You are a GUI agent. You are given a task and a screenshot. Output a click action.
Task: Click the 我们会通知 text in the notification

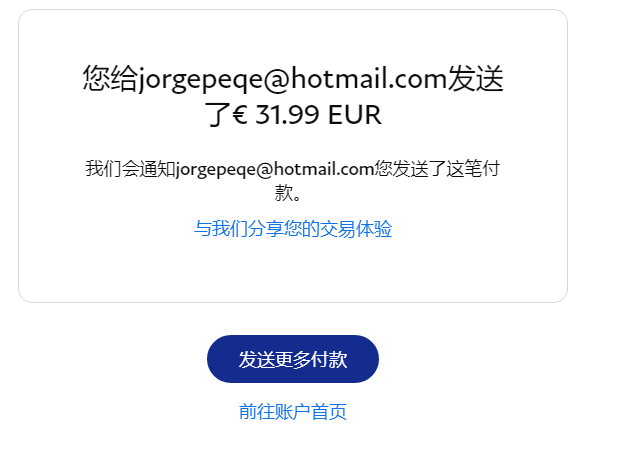(x=130, y=169)
